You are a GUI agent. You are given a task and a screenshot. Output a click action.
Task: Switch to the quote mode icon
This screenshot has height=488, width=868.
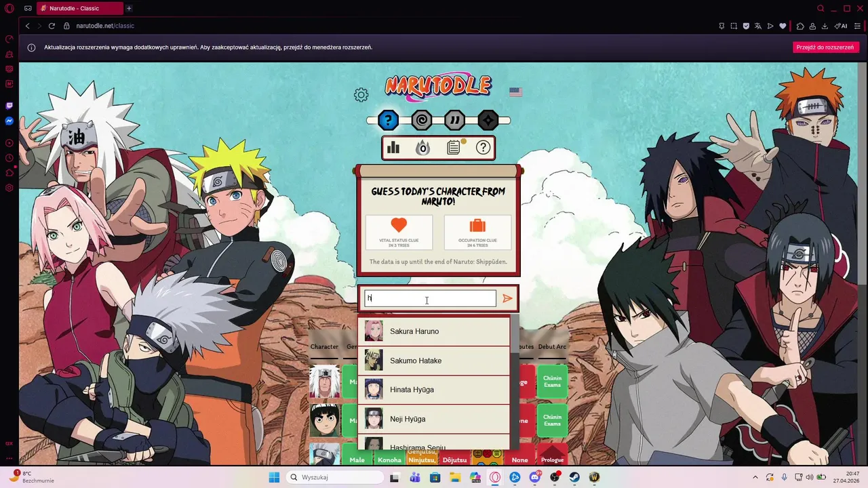[455, 121]
